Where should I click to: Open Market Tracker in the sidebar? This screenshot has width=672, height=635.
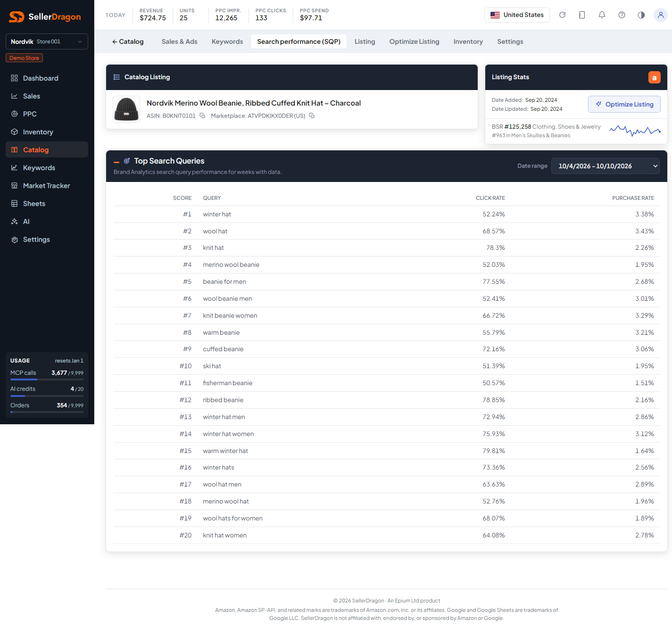coord(47,186)
